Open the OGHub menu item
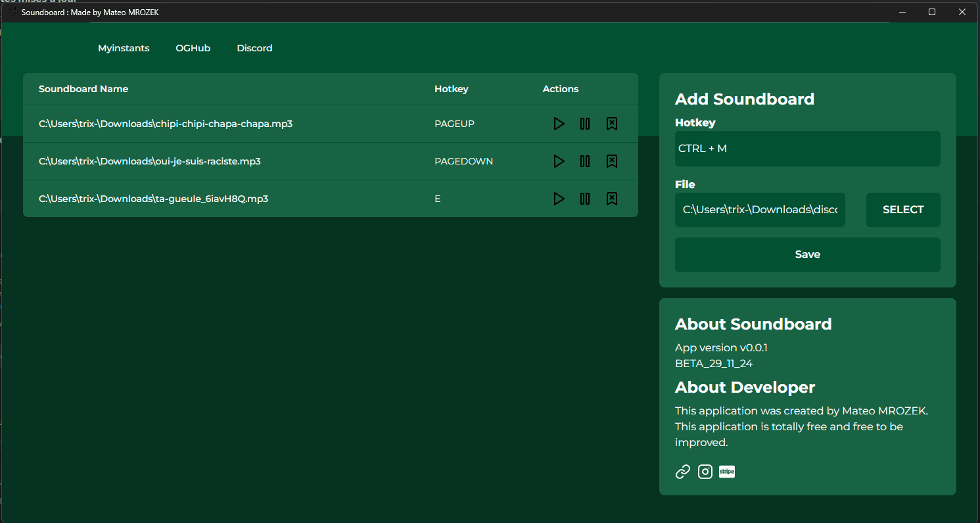The height and width of the screenshot is (523, 980). click(x=193, y=48)
